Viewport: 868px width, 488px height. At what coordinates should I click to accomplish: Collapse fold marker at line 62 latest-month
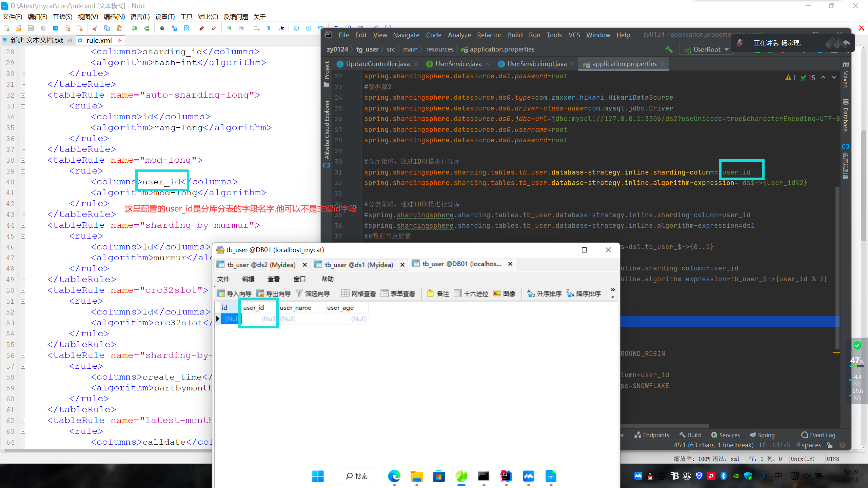pyautogui.click(x=23, y=421)
